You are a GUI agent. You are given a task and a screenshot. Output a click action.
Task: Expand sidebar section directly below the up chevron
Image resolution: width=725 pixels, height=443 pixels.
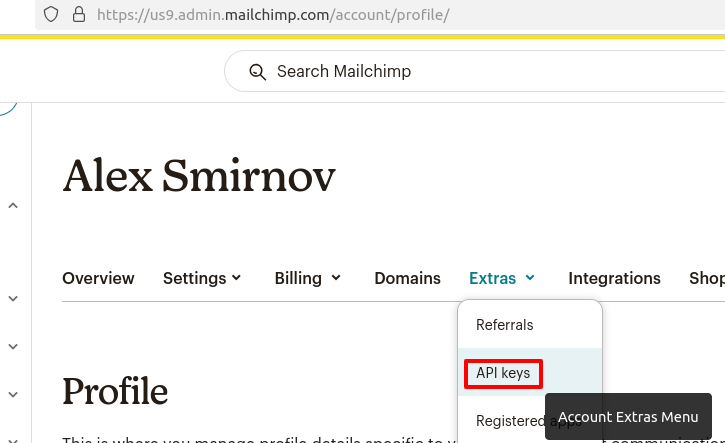click(13, 299)
